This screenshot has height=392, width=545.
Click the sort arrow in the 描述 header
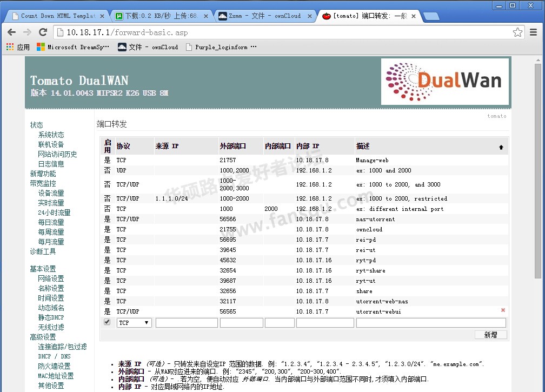[501, 148]
